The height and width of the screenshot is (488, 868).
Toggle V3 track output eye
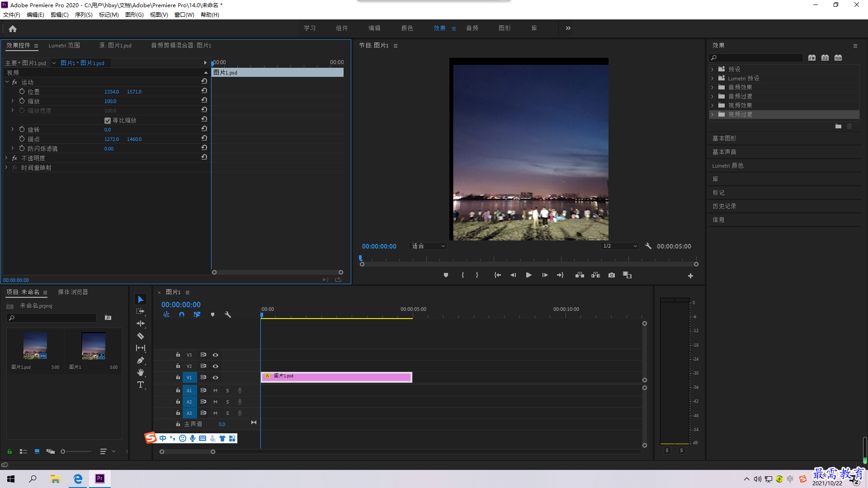[216, 355]
